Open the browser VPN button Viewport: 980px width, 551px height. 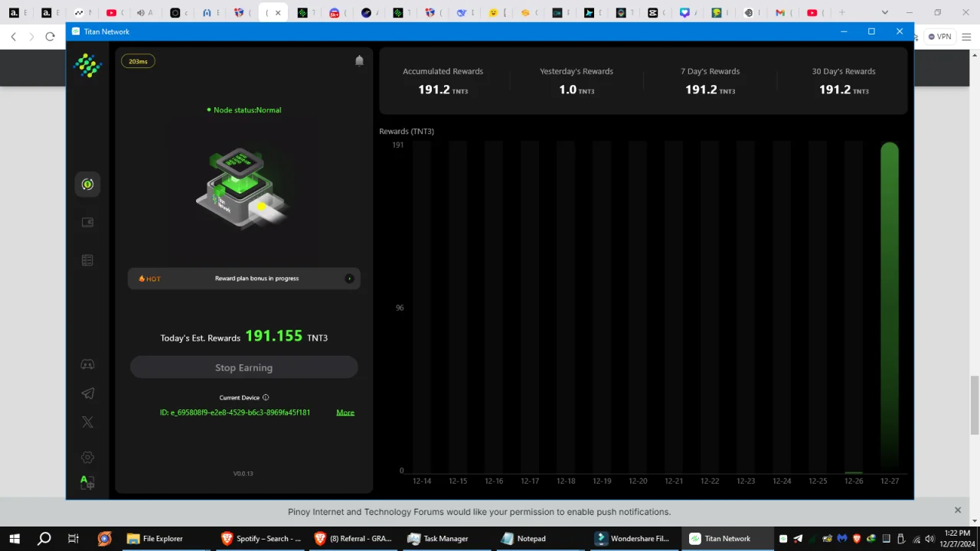pos(939,37)
